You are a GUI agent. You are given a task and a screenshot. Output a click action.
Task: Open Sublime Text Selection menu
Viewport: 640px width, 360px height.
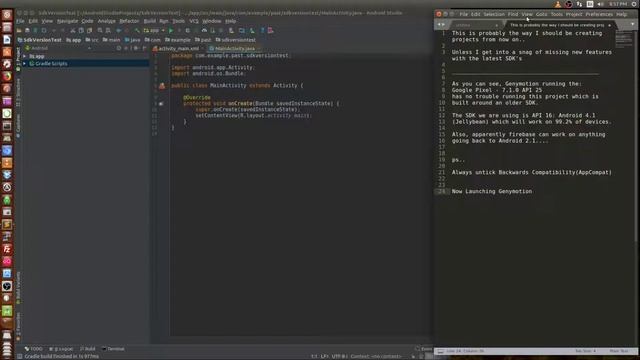pyautogui.click(x=494, y=14)
